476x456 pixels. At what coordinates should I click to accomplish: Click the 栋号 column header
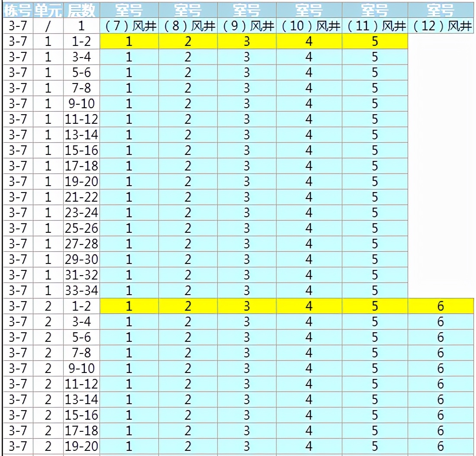tap(18, 10)
